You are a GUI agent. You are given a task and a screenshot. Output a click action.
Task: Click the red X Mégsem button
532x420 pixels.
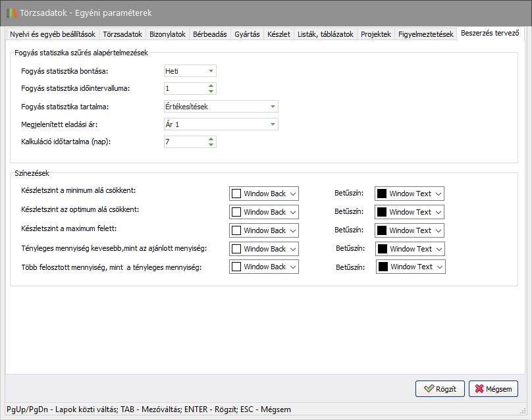coord(493,389)
